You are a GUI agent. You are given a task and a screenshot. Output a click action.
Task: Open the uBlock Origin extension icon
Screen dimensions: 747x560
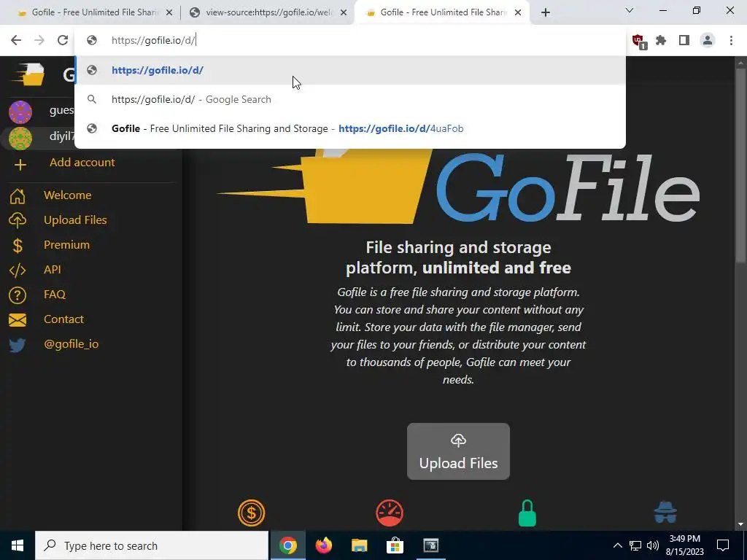tap(638, 42)
